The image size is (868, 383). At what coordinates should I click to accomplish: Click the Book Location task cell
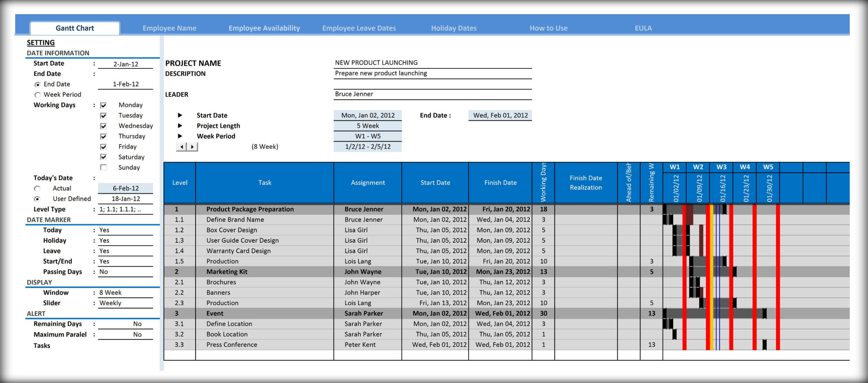[265, 334]
